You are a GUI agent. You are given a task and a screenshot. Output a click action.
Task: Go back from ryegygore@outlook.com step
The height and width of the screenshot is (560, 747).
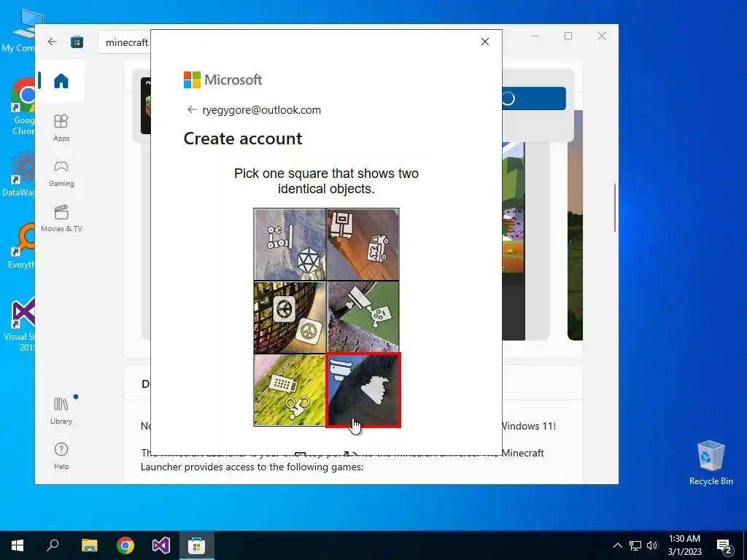pos(192,109)
